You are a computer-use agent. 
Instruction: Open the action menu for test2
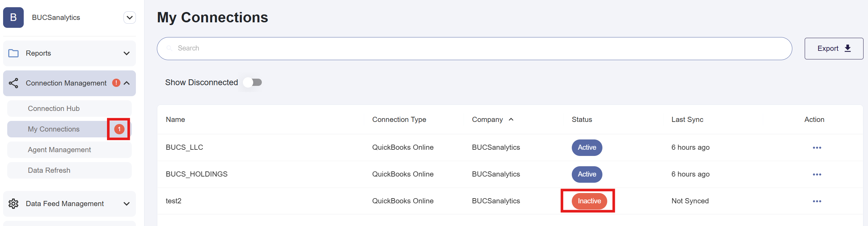point(817,201)
